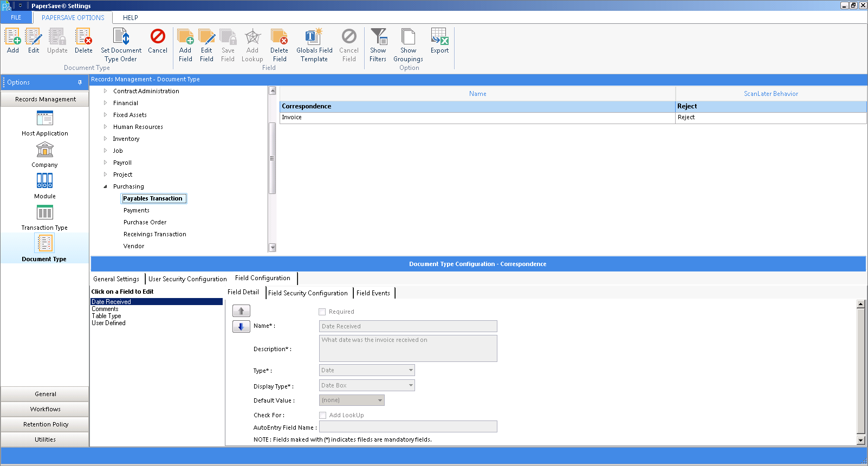The height and width of the screenshot is (466, 868).
Task: Pin the Options panel
Action: [x=80, y=82]
